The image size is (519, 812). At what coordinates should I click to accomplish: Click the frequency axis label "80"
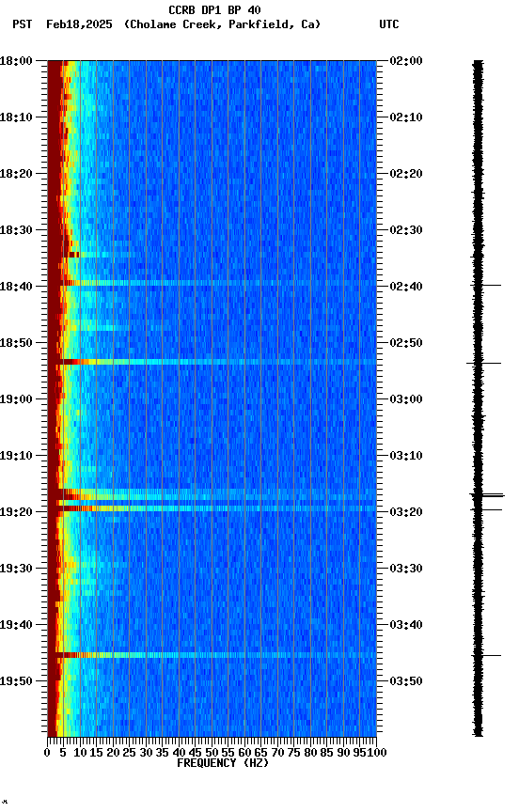(x=310, y=753)
